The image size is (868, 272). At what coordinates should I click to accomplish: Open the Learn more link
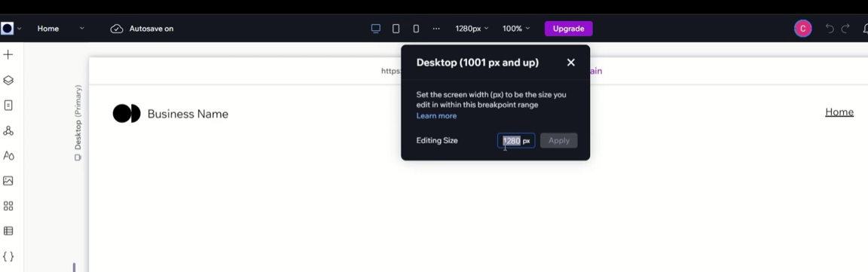(x=436, y=116)
